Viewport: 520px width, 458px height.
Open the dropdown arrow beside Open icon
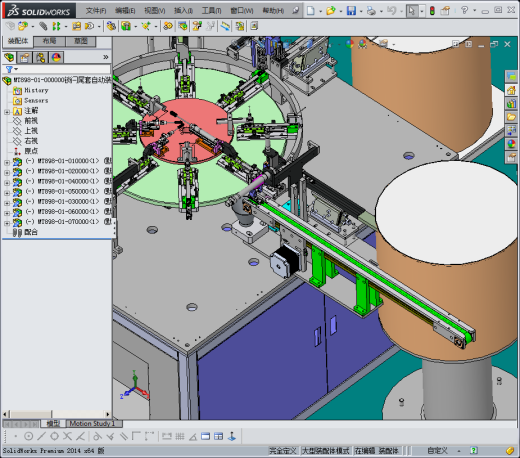(x=341, y=11)
